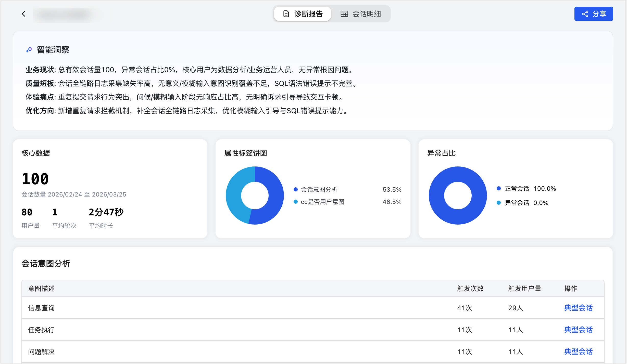
Task: Toggle 正常会话 legend item
Action: tap(517, 189)
